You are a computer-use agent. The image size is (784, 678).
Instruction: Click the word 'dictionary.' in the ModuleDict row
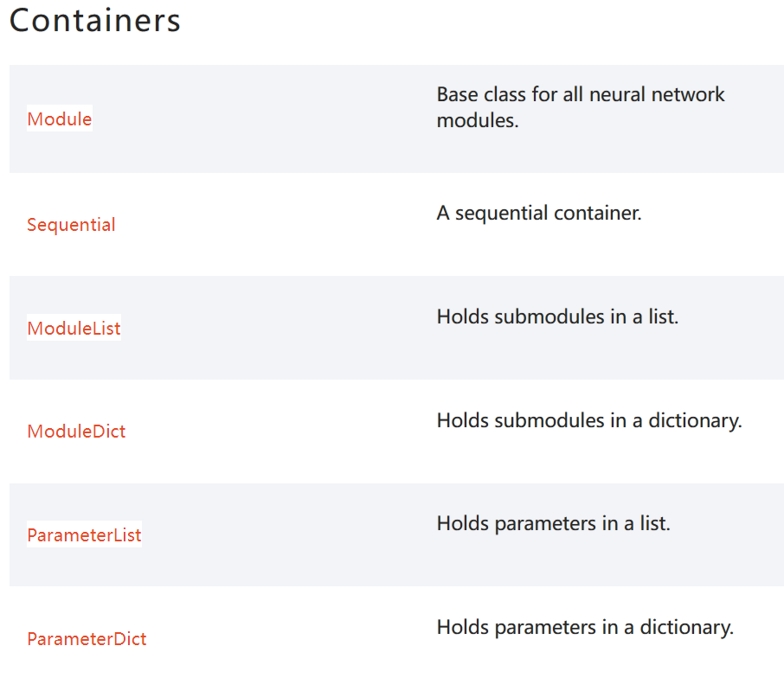coord(696,420)
